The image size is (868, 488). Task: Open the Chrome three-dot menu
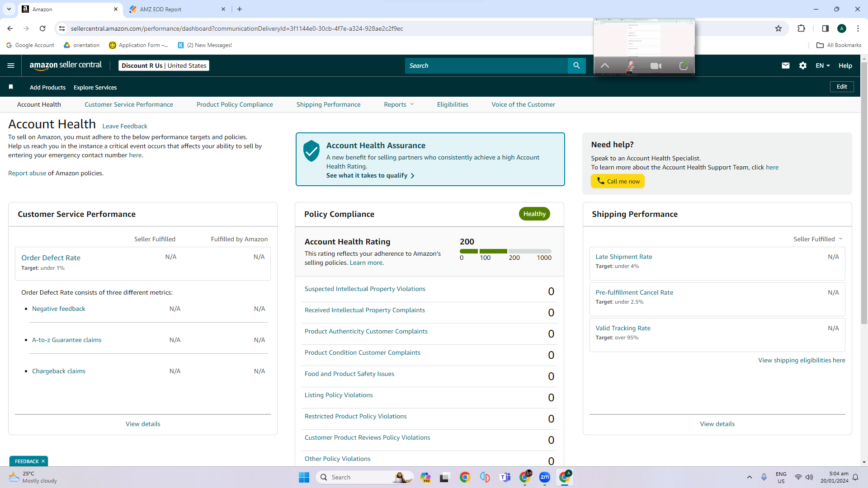[x=858, y=28]
